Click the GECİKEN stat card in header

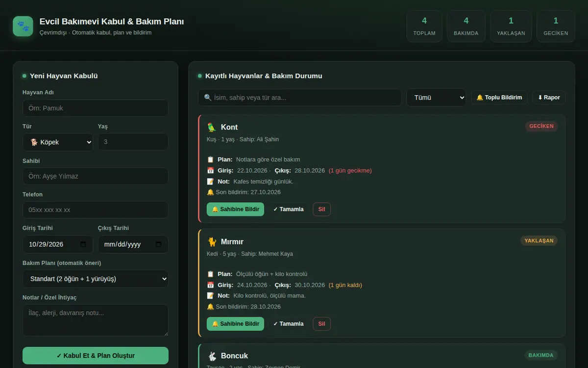click(x=556, y=26)
